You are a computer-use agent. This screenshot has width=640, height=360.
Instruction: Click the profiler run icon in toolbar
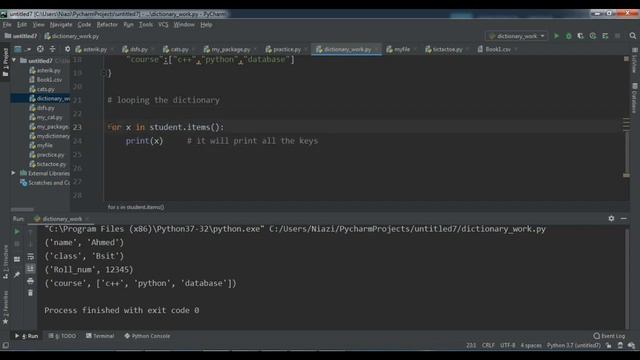tap(593, 36)
